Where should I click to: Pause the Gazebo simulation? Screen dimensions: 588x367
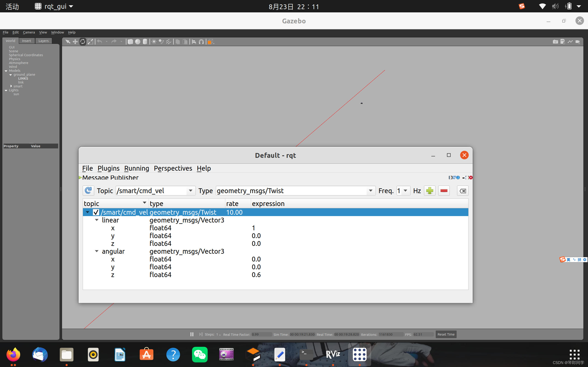click(x=192, y=334)
